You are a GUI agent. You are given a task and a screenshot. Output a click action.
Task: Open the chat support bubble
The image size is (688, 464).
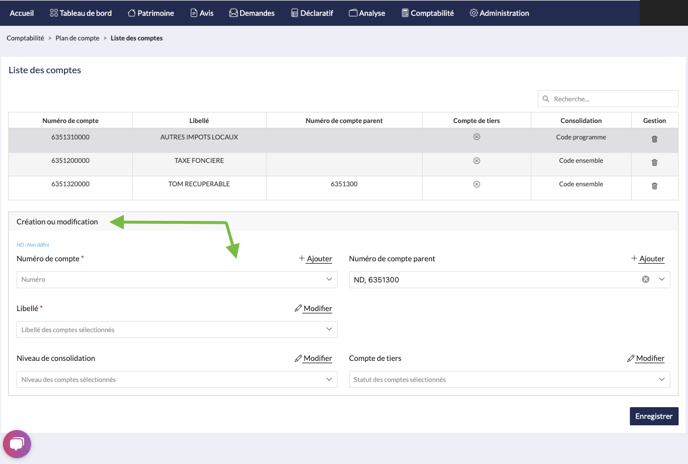[x=17, y=443]
